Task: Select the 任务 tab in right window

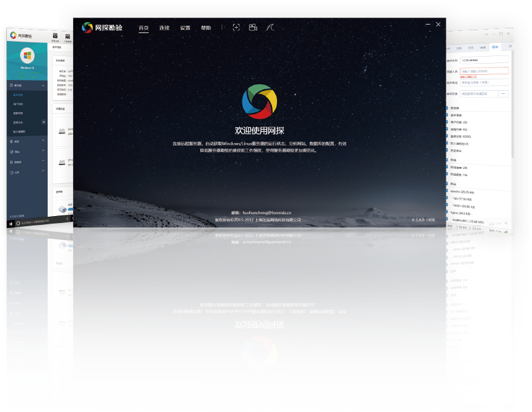Action: (459, 48)
